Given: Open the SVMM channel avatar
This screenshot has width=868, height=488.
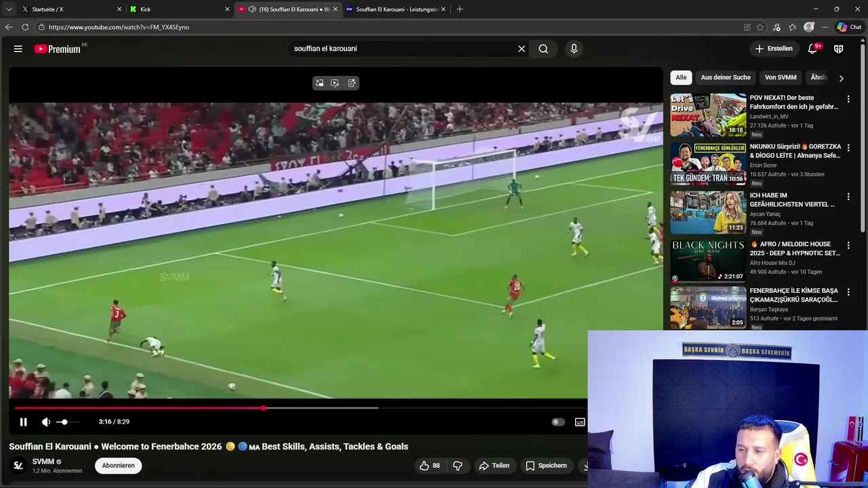Looking at the screenshot, I should tap(18, 466).
